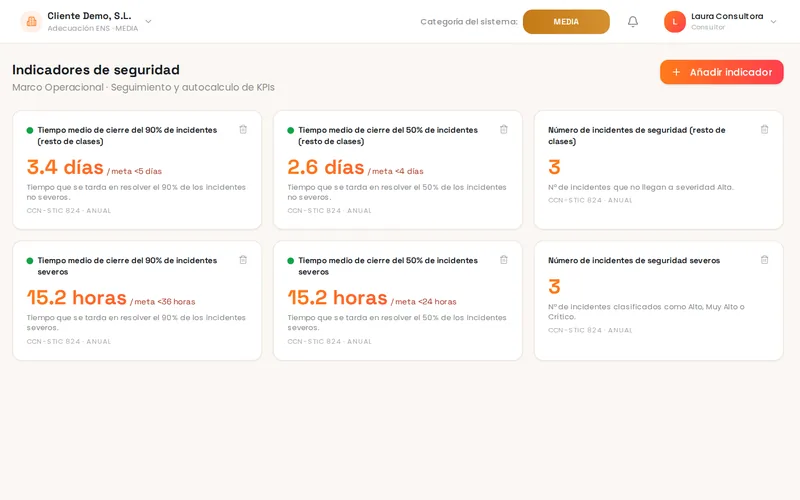This screenshot has height=500, width=800.
Task: Click green status dot of 50% incidentes severos
Action: (x=290, y=261)
